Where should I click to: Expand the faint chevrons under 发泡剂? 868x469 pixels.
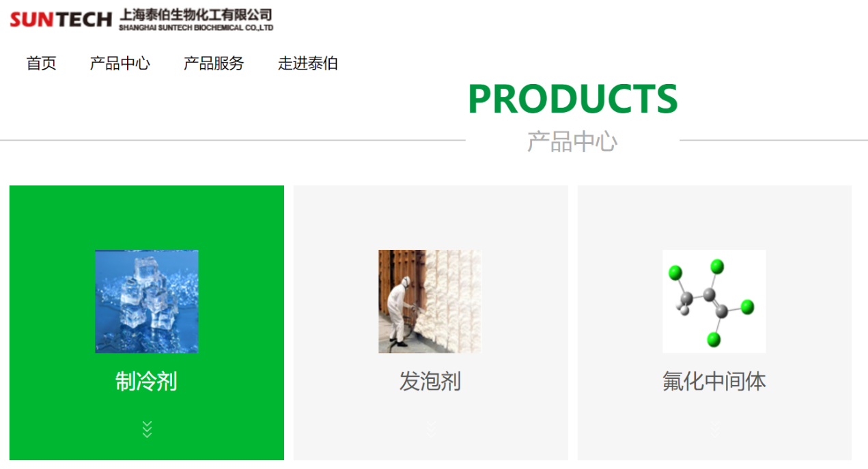[x=431, y=429]
